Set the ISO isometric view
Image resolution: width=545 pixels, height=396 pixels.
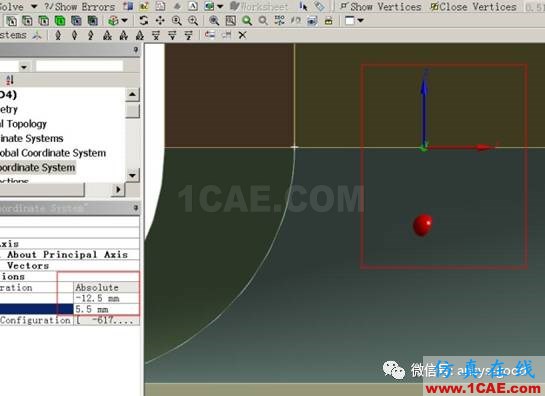[279, 21]
